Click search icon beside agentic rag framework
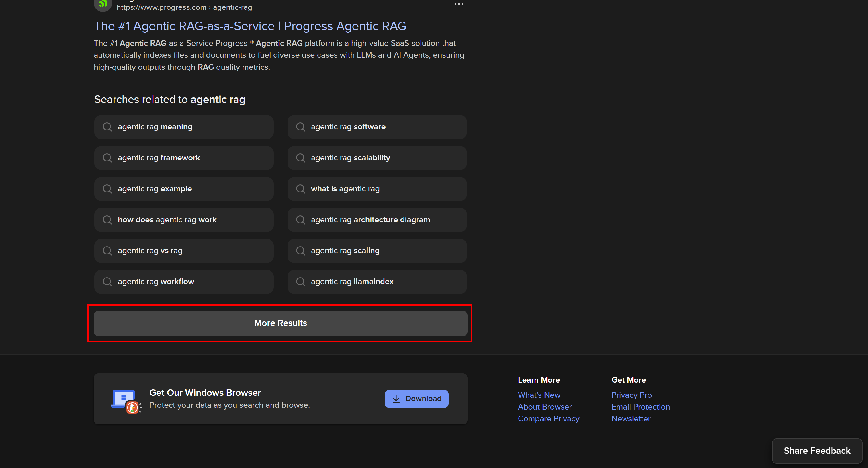The height and width of the screenshot is (468, 868). point(107,158)
